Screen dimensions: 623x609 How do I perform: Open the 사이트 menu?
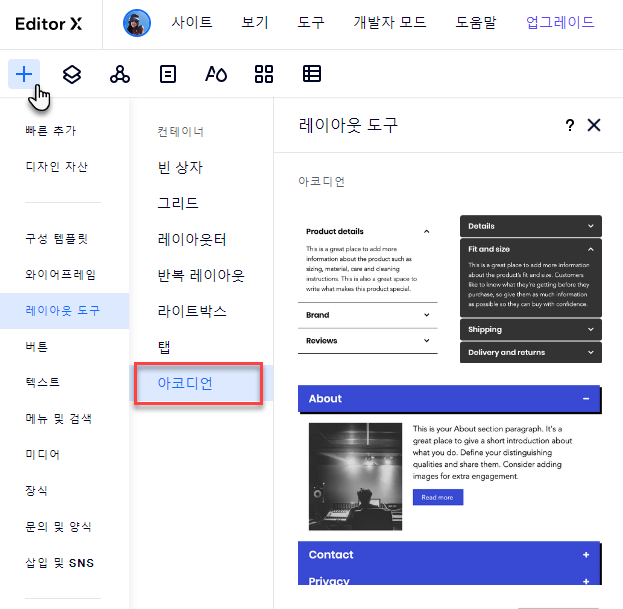pyautogui.click(x=190, y=22)
